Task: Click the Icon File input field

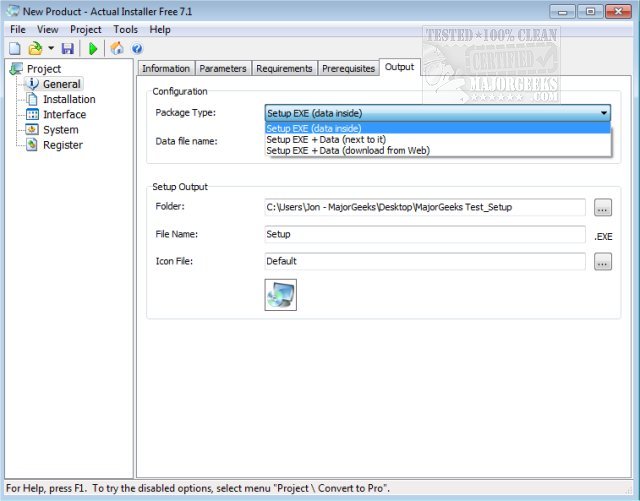Action: 425,261
